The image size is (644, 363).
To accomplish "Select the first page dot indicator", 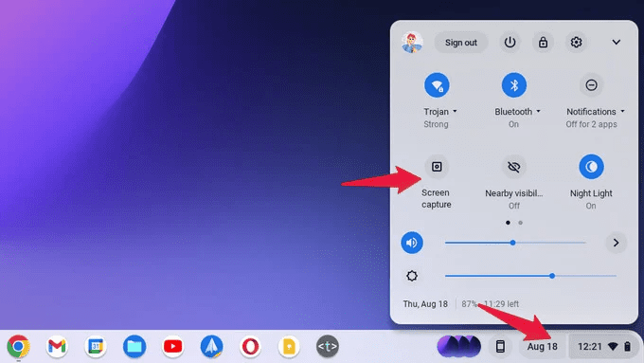I will pyautogui.click(x=508, y=223).
